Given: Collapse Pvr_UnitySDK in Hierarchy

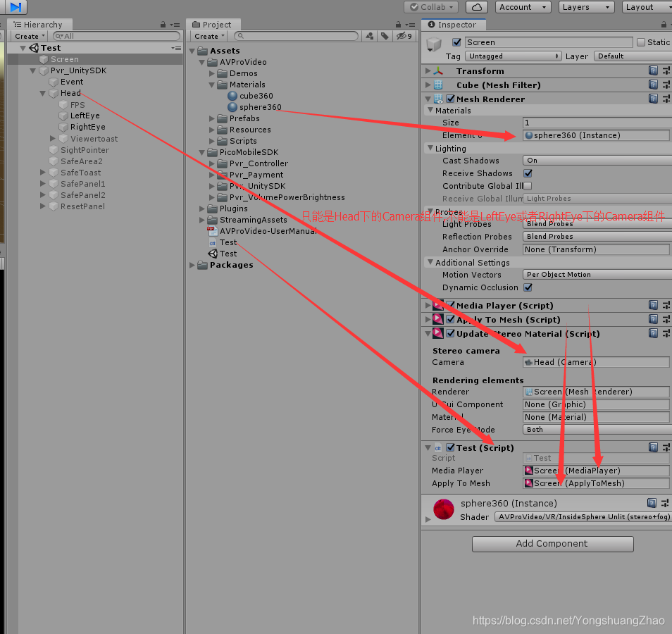Looking at the screenshot, I should pos(33,70).
